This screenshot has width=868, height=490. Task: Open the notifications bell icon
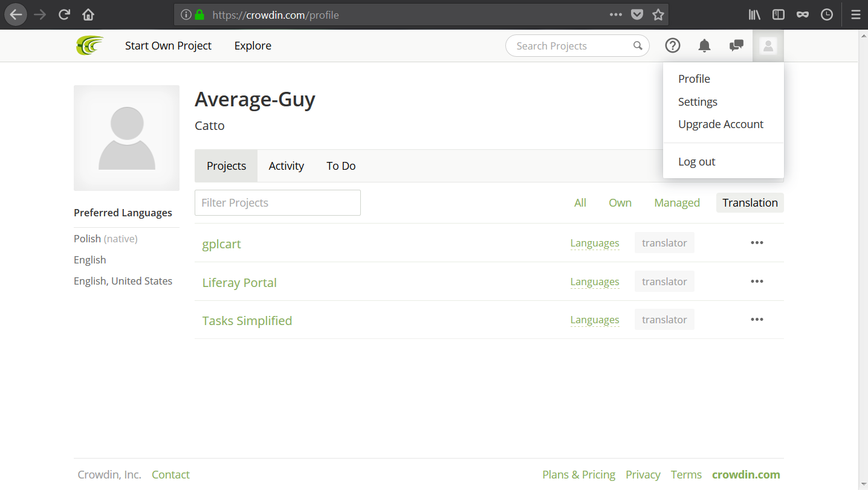[x=704, y=45]
